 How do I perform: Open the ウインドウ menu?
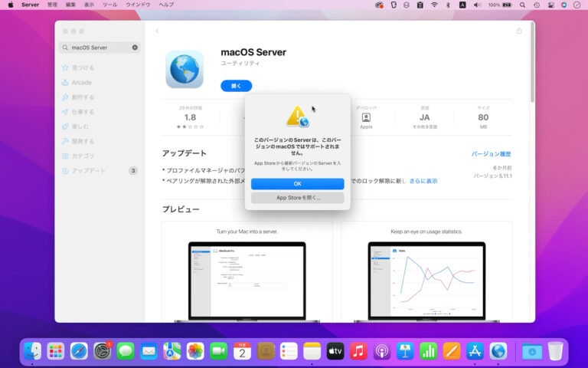pyautogui.click(x=138, y=5)
